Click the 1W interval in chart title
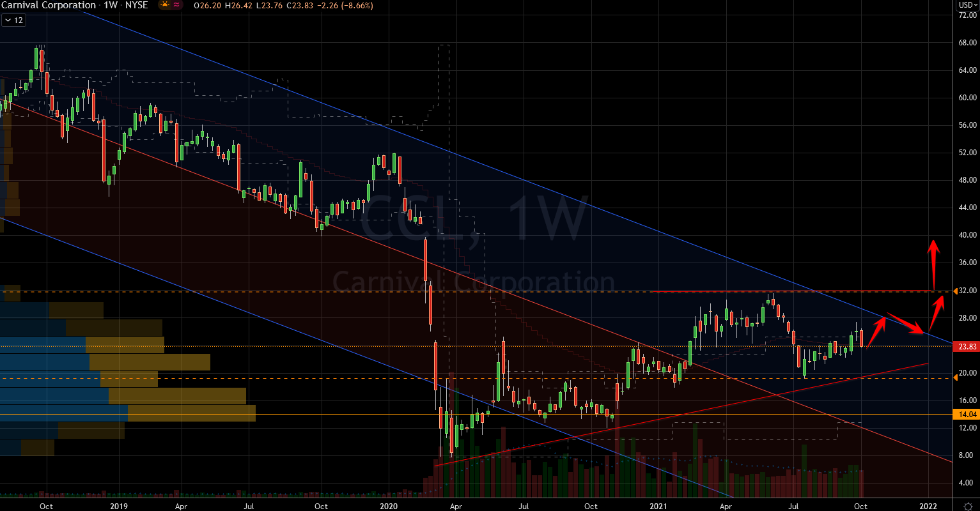Image resolution: width=980 pixels, height=511 pixels. pos(111,5)
